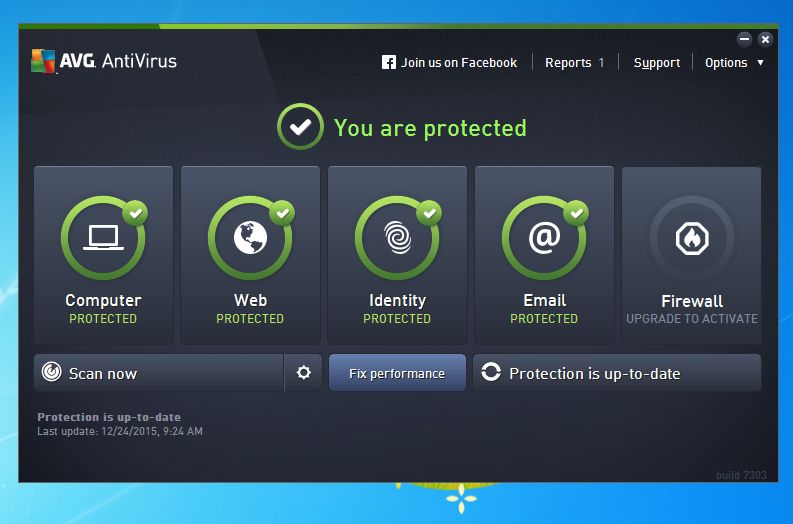793x524 pixels.
Task: Click the Facebook icon in the header
Action: pyautogui.click(x=388, y=63)
